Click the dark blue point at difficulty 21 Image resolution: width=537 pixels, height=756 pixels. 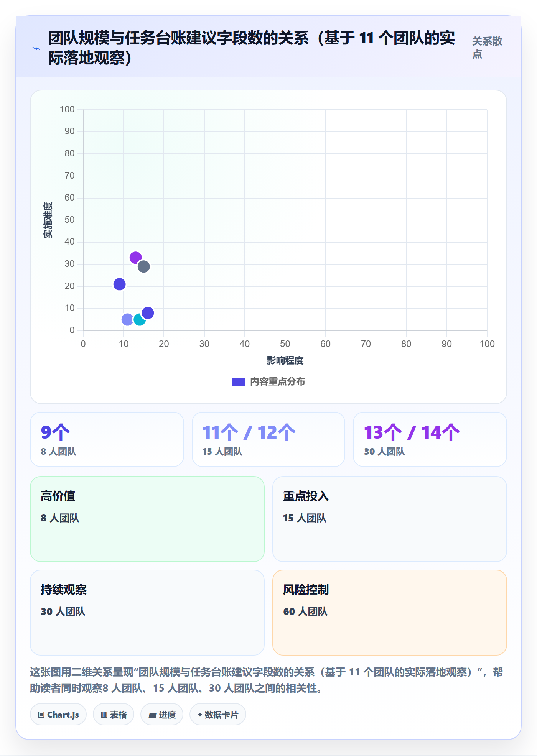pos(119,284)
